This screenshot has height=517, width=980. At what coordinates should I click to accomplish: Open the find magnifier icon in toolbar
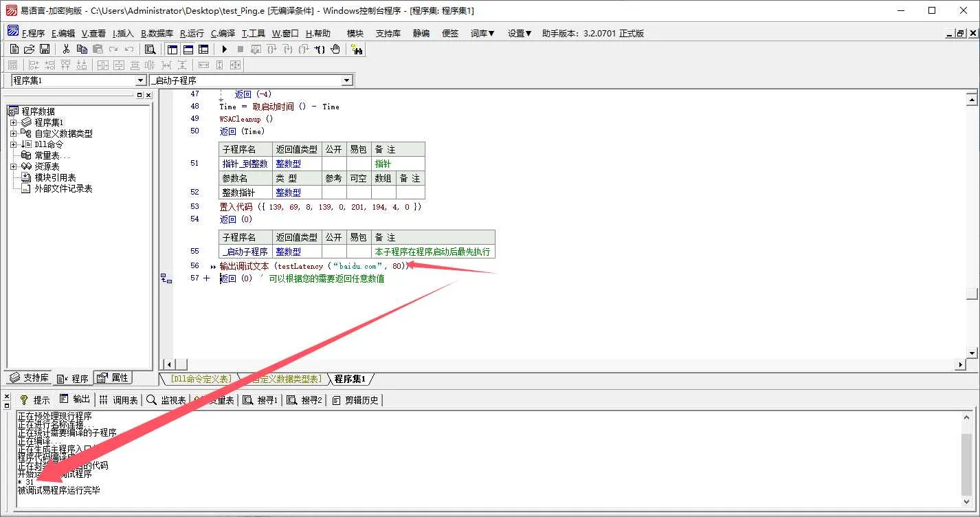tap(149, 49)
